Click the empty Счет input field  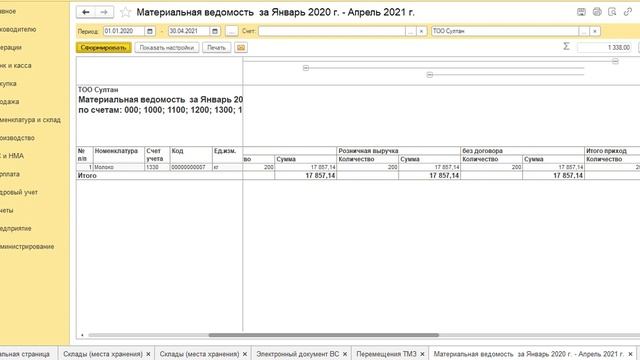pyautogui.click(x=331, y=31)
